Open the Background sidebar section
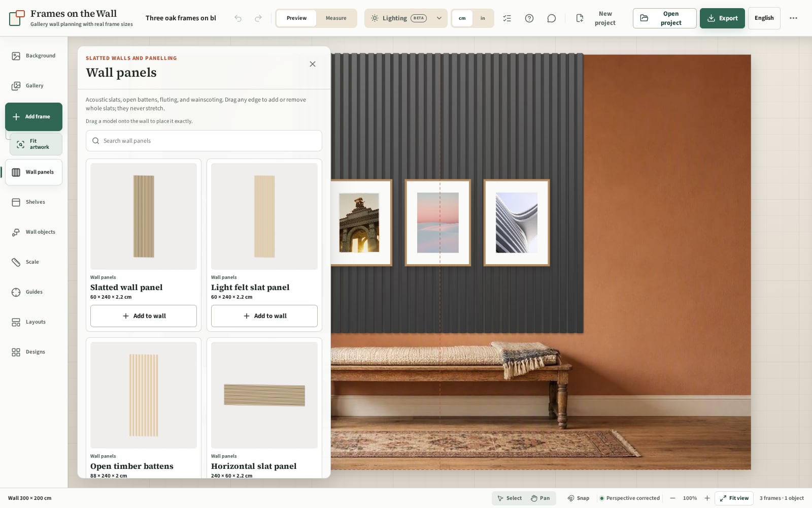Viewport: 812px width, 508px height. pyautogui.click(x=34, y=56)
